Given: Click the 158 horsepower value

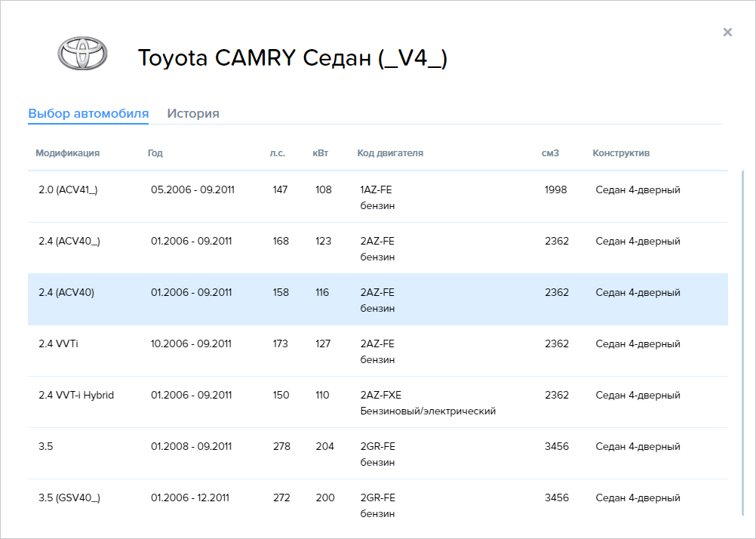Looking at the screenshot, I should click(x=281, y=292).
